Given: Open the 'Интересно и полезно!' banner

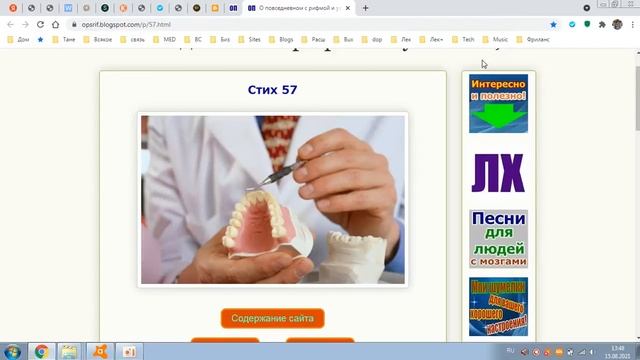Looking at the screenshot, I should pos(498,104).
